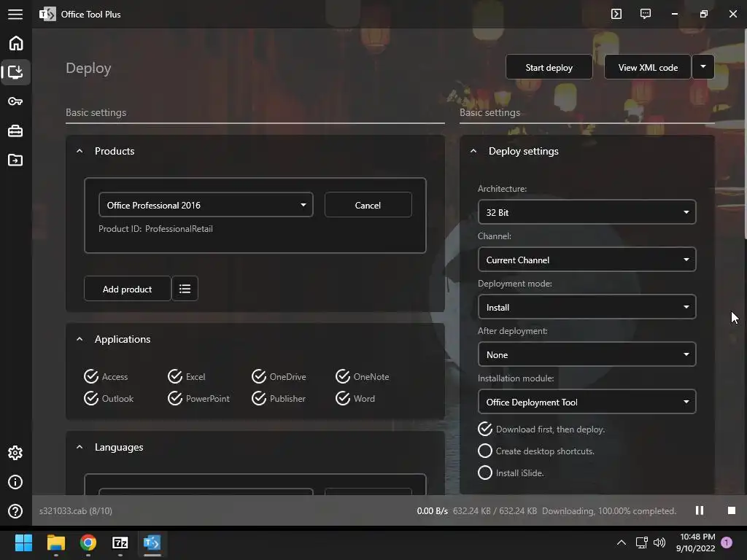This screenshot has height=560, width=747.
Task: Open the feedback chat icon
Action: tap(646, 14)
